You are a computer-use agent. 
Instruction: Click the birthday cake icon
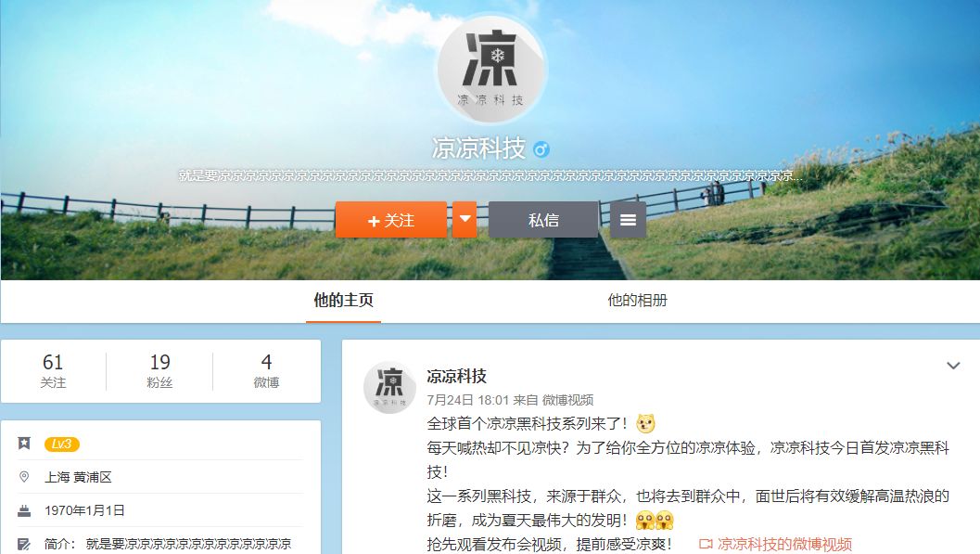coord(24,511)
